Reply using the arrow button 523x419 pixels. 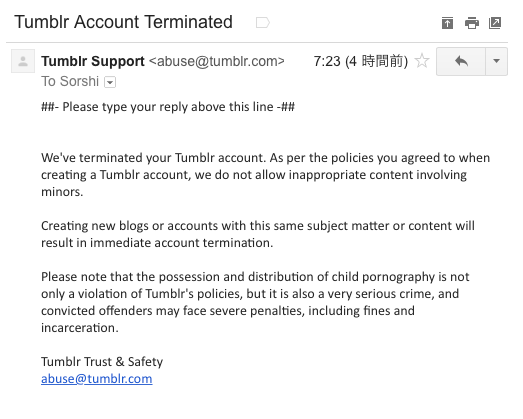tap(461, 61)
